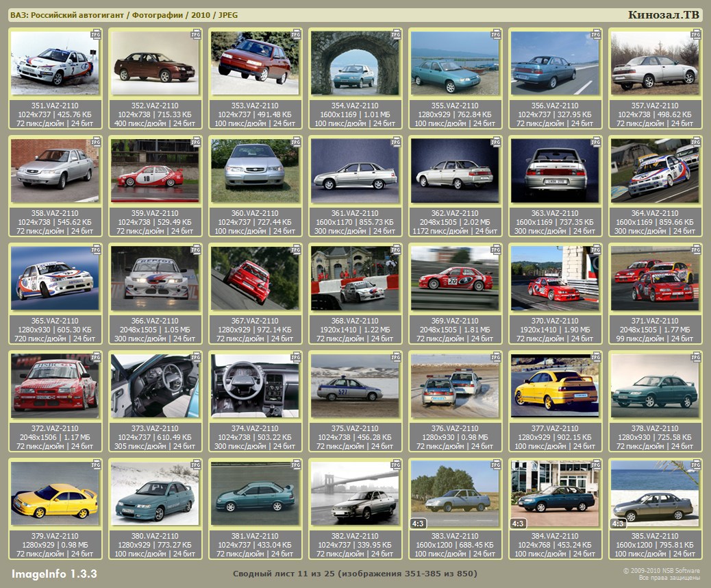Click the 4:3 badge on thumbnail 383.VAZ-2110
The image size is (711, 588).
[419, 524]
